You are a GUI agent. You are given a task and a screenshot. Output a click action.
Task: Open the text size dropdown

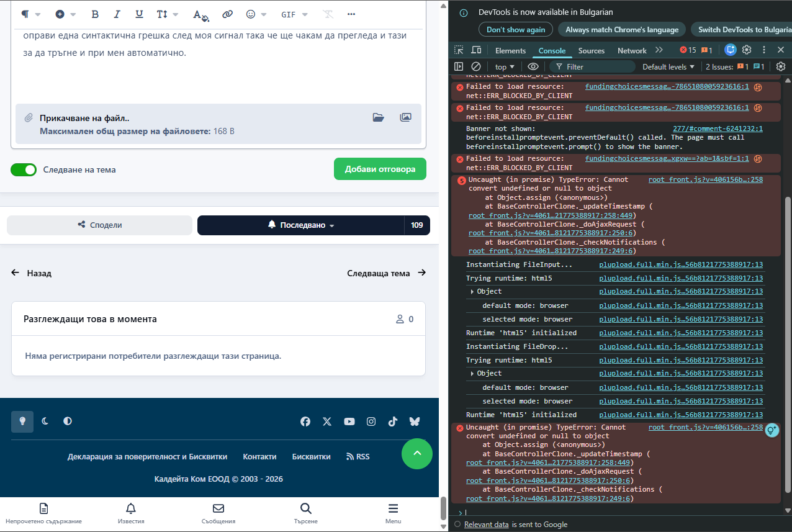[167, 14]
